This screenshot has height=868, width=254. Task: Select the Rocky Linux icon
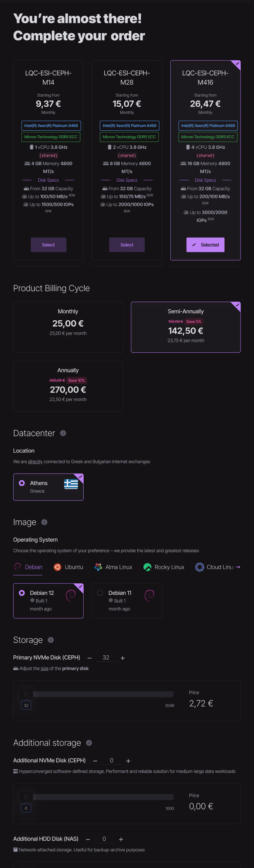tap(148, 567)
